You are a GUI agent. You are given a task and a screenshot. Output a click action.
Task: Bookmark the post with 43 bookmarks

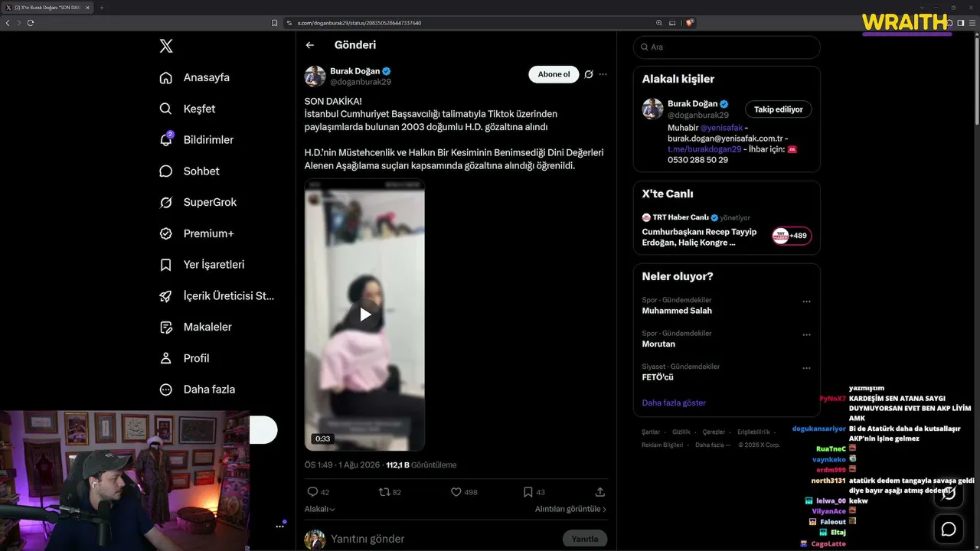click(528, 492)
